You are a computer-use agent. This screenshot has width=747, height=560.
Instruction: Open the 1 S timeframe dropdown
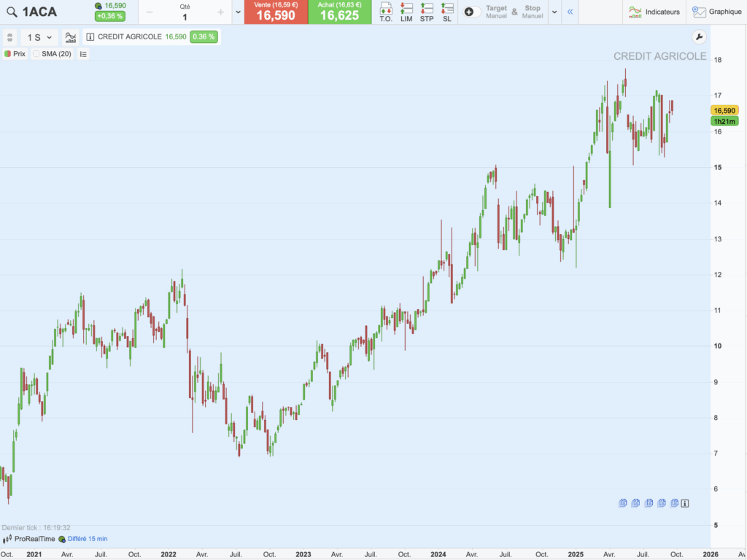(39, 37)
